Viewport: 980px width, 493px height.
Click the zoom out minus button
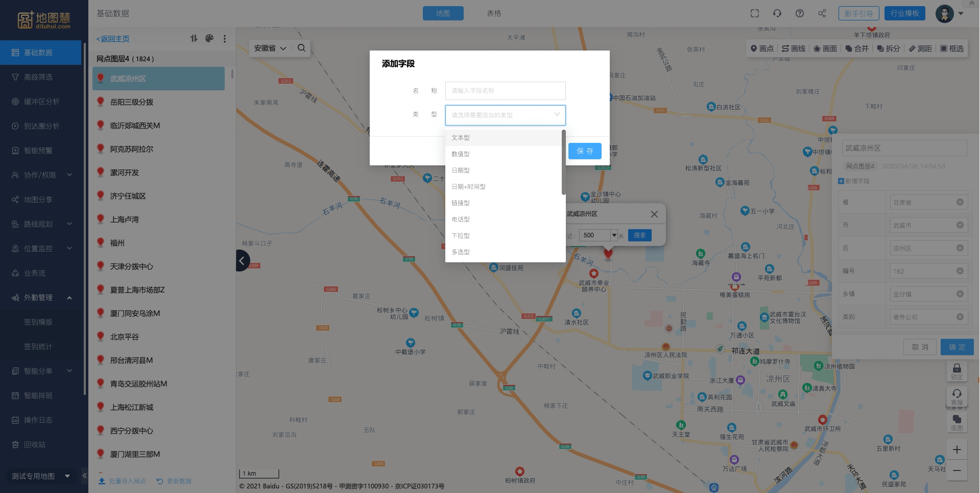[957, 471]
